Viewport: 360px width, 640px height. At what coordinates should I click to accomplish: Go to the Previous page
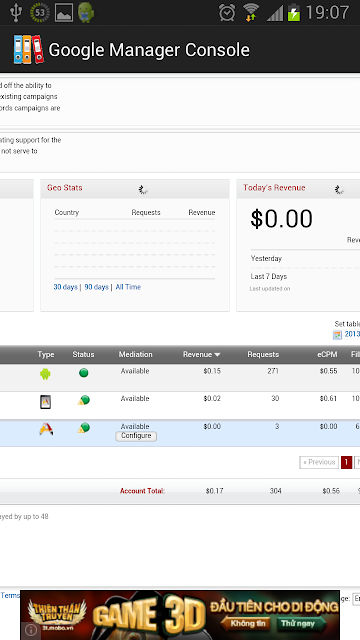319,462
